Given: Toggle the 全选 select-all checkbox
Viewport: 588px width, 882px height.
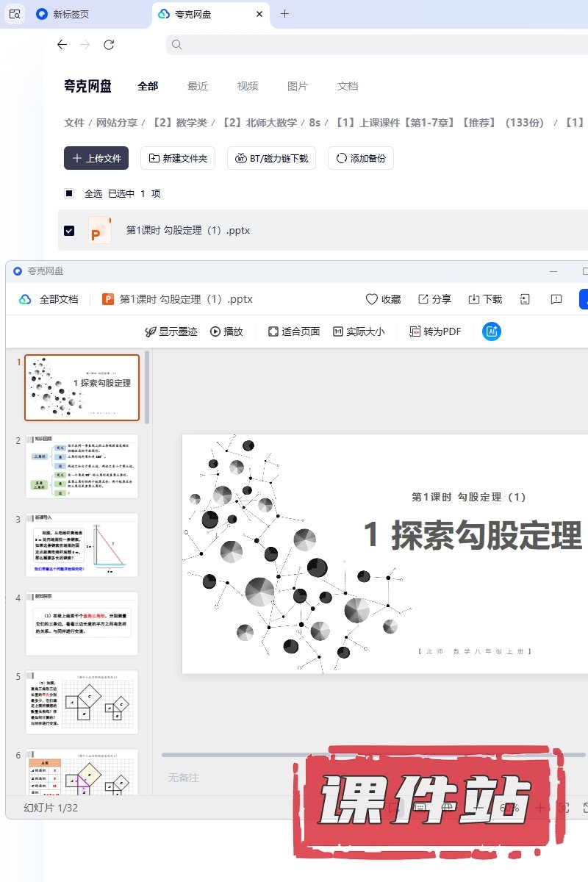Looking at the screenshot, I should 69,193.
